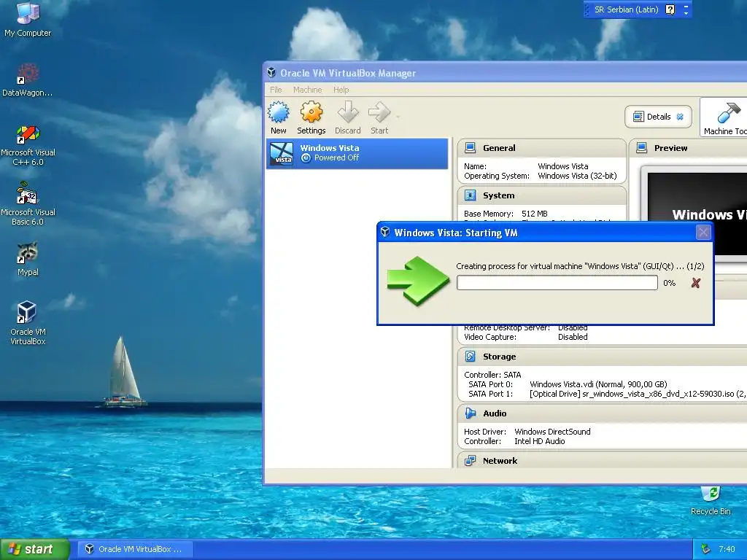The width and height of the screenshot is (747, 560).
Task: Click '512 MB' base memory value
Action: (535, 214)
